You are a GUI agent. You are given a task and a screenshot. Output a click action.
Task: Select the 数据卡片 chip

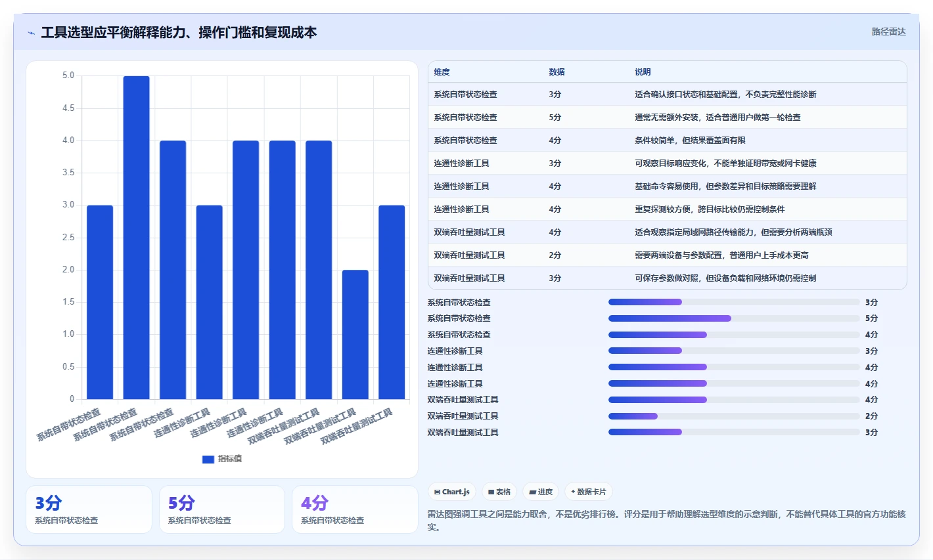589,492
